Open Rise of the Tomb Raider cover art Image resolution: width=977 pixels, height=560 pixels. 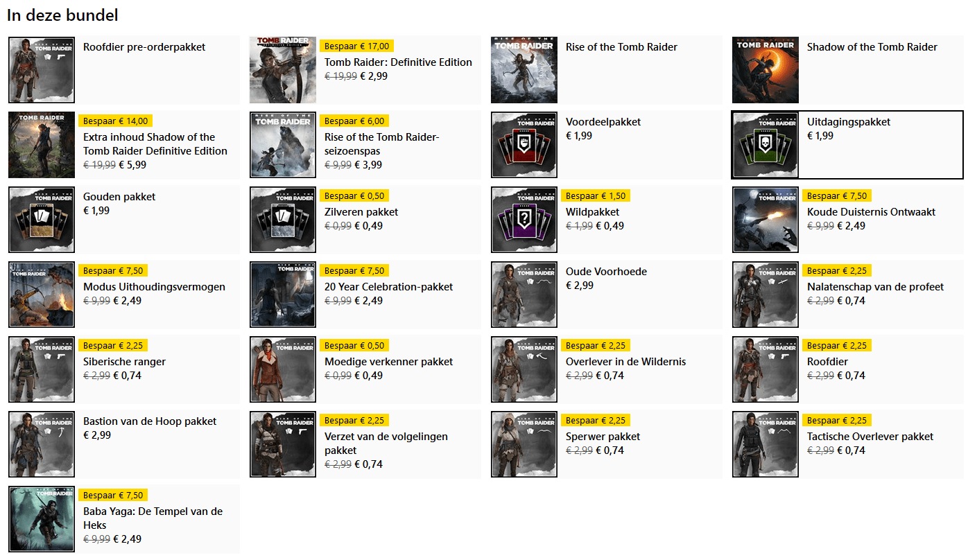(524, 70)
